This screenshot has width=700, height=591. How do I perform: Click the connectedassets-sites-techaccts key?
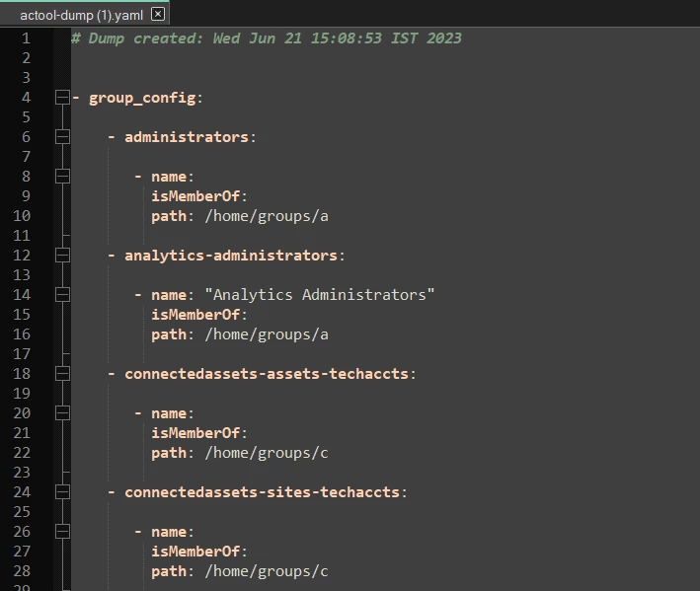[x=262, y=492]
